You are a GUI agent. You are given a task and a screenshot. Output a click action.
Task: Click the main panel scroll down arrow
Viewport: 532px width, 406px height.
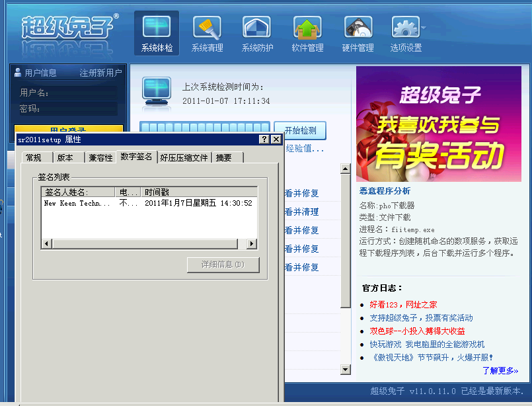[345, 370]
